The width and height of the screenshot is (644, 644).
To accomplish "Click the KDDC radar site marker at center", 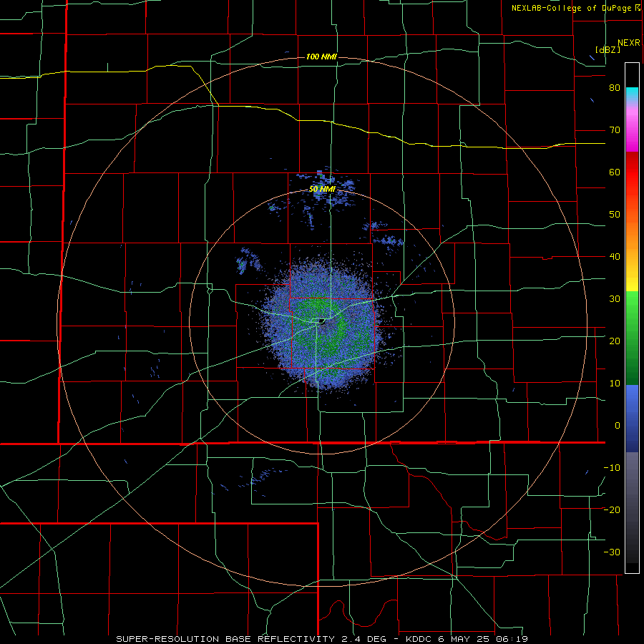I will click(322, 321).
